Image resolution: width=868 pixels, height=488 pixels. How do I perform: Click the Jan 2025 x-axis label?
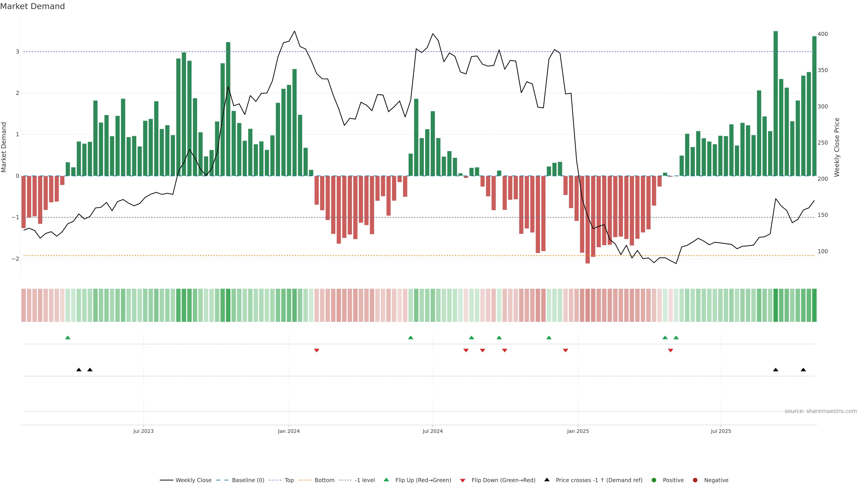tap(578, 431)
